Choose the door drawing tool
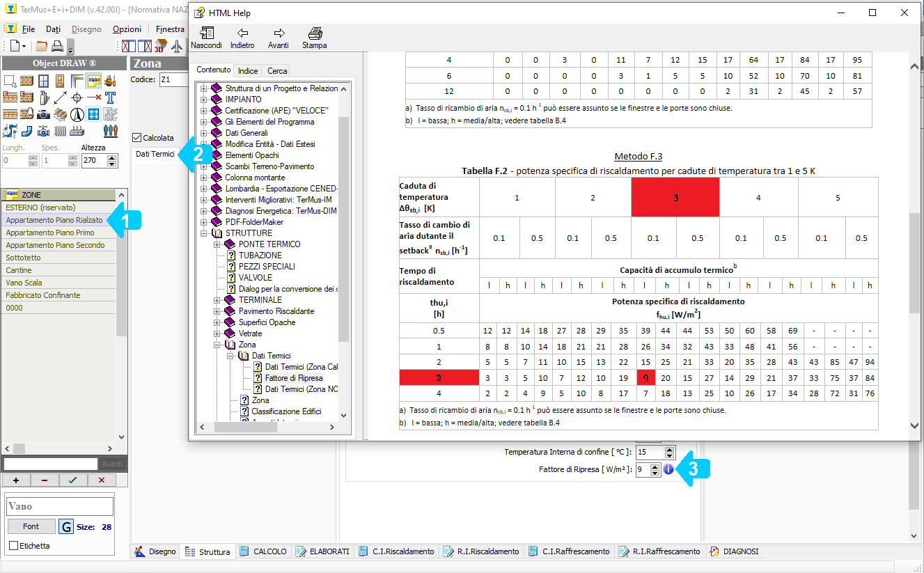 pos(61,81)
